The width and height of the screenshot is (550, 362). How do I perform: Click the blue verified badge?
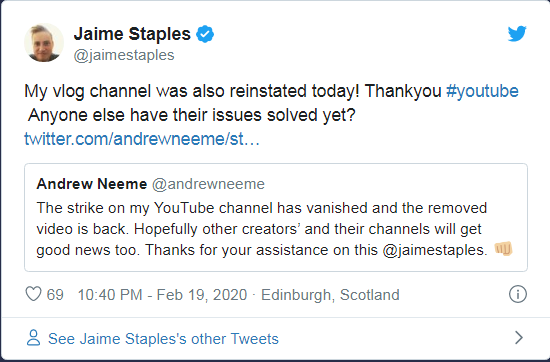pos(205,34)
